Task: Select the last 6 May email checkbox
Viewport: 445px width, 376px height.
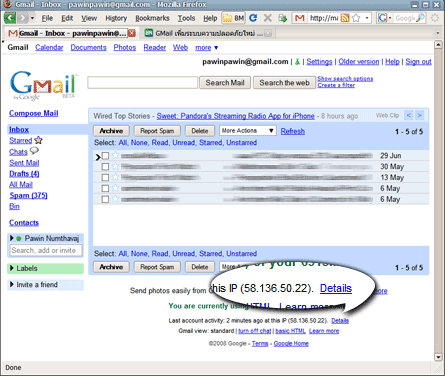Action: click(x=105, y=199)
